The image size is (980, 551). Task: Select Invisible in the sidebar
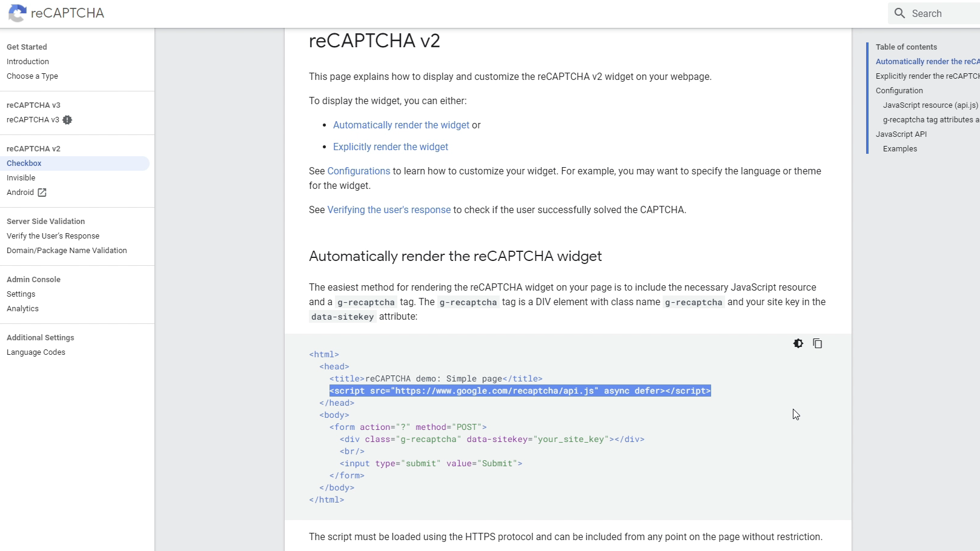coord(21,178)
